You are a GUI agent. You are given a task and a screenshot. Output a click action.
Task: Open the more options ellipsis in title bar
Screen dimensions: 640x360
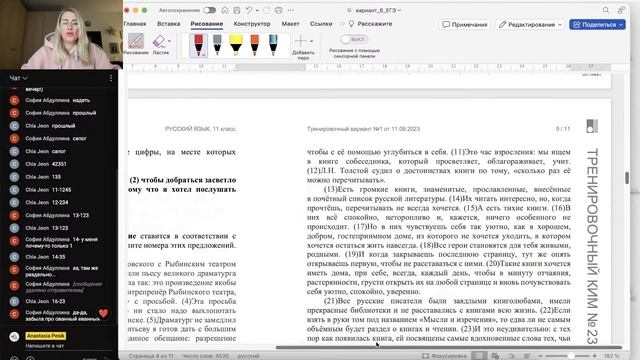[291, 10]
